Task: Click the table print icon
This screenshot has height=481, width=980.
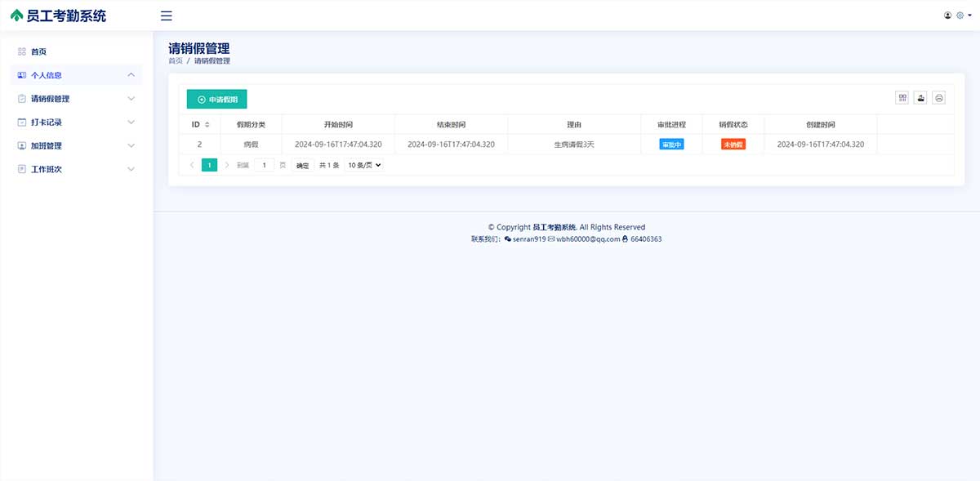Action: [939, 98]
